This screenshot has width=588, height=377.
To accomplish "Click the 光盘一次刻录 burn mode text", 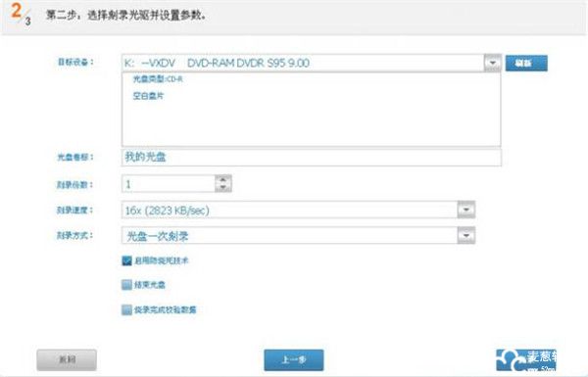I will click(158, 236).
